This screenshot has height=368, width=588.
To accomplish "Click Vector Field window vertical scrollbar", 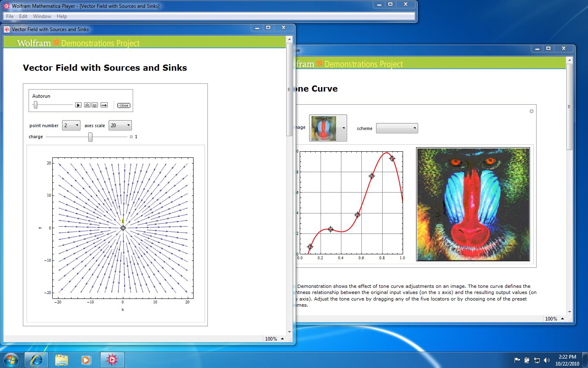I will pos(290,185).
